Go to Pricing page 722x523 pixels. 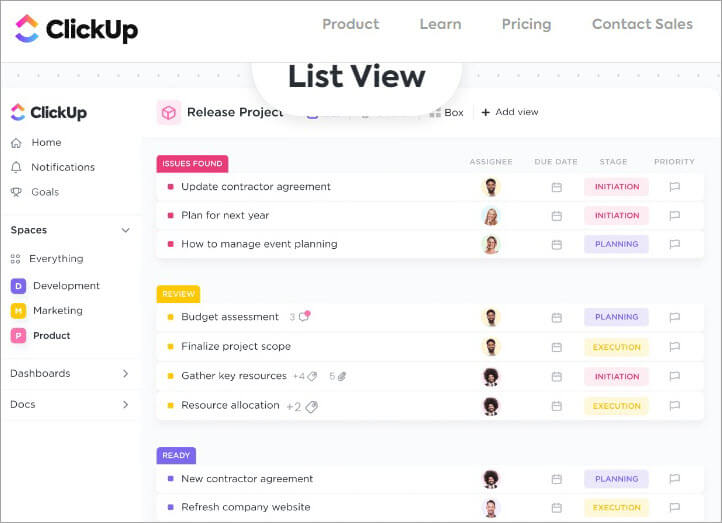point(526,24)
